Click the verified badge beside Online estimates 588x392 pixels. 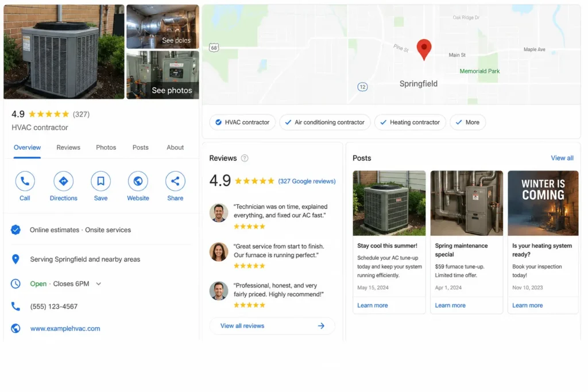[16, 230]
